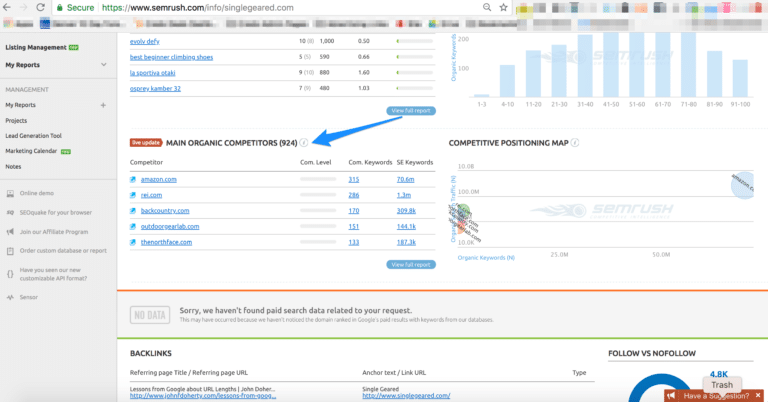Click info icon beside Competitive Positioning Map
The height and width of the screenshot is (402, 768).
point(575,142)
